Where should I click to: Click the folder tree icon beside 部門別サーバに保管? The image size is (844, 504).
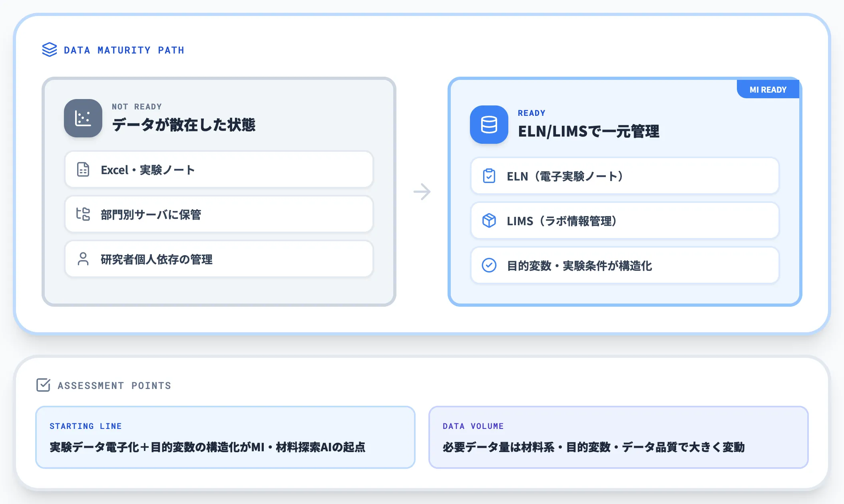pos(83,214)
